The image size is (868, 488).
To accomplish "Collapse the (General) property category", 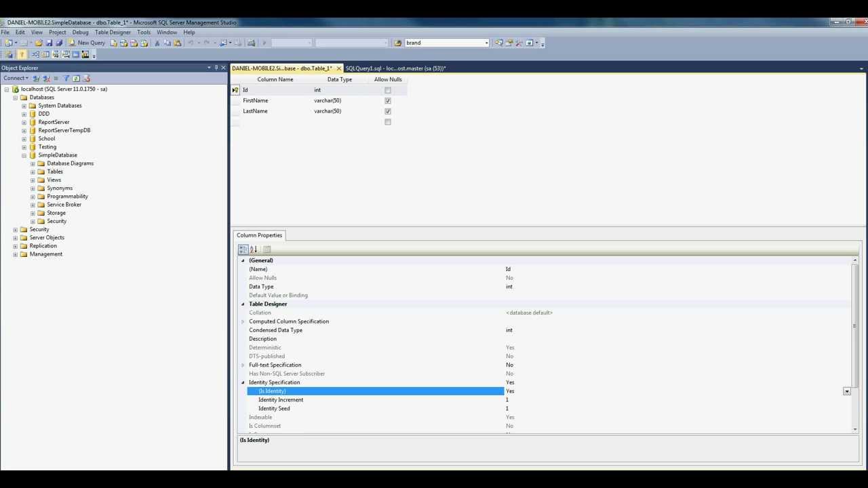I will point(243,260).
